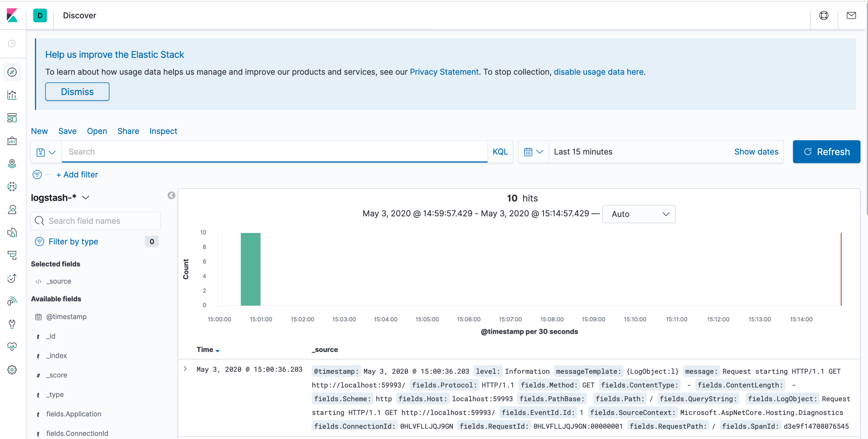
Task: Select the _score field
Action: tap(57, 375)
